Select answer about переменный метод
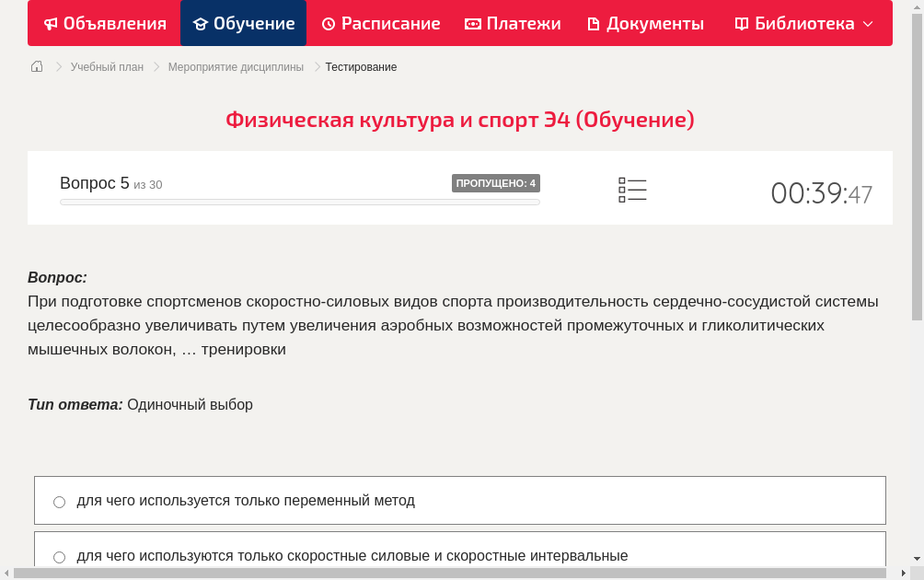This screenshot has height=580, width=924. click(246, 501)
